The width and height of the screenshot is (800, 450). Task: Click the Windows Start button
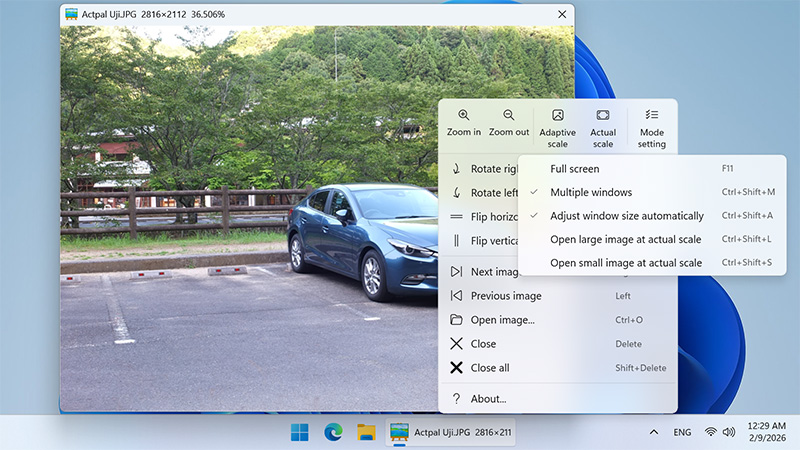click(x=299, y=432)
